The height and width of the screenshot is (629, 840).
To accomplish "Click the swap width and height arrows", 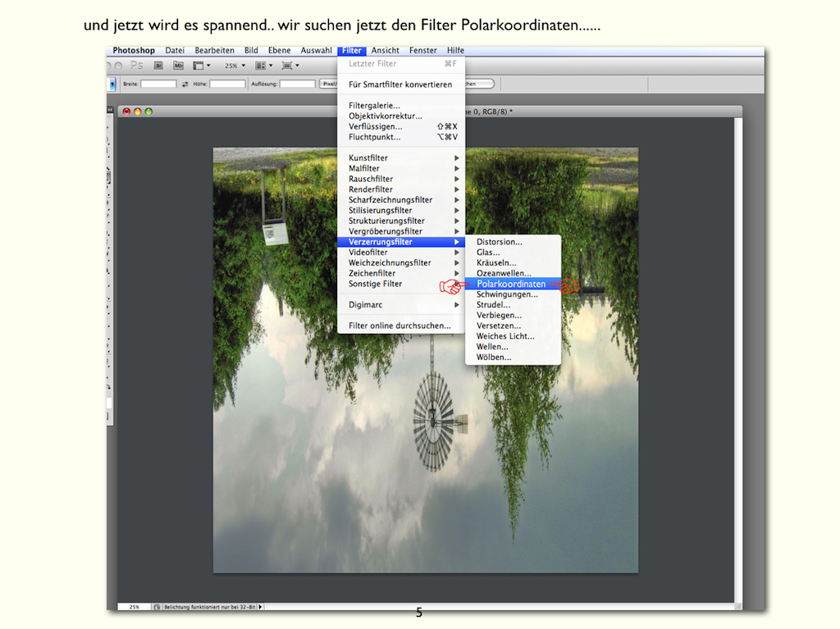I will (x=185, y=84).
